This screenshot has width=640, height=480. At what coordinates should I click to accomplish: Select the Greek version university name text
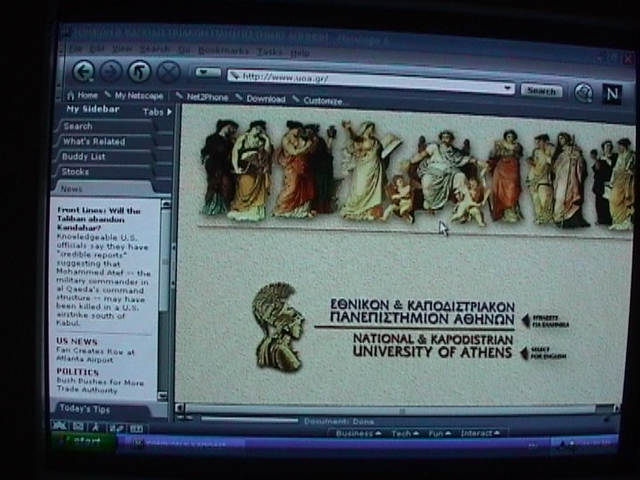pos(422,311)
